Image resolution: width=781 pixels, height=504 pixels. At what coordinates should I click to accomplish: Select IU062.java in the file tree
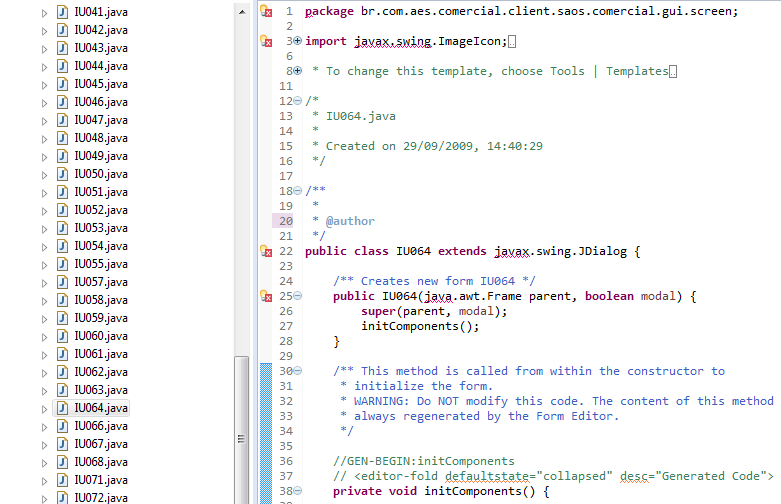coord(101,372)
